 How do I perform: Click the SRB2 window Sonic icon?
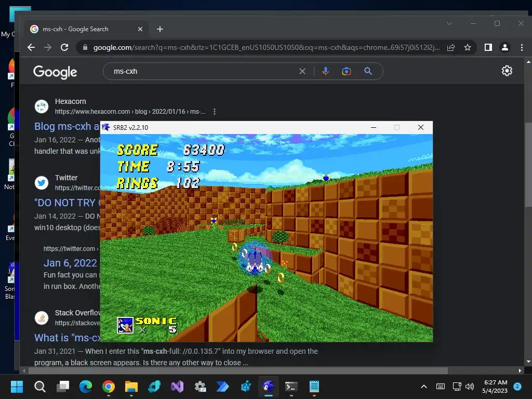coord(106,127)
